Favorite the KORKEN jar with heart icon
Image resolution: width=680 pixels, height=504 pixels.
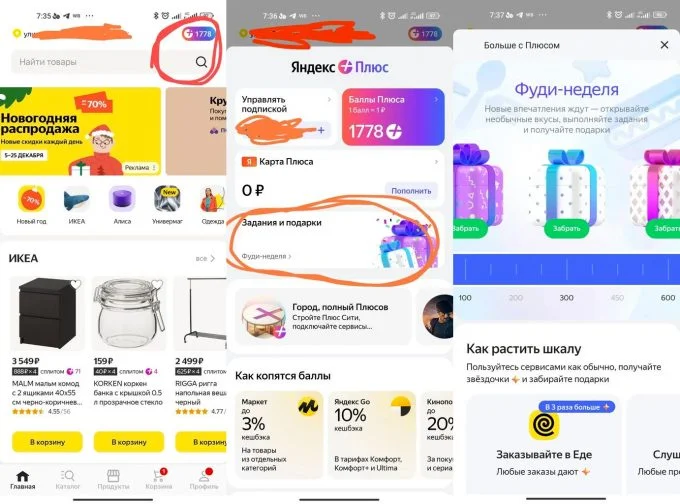point(157,284)
